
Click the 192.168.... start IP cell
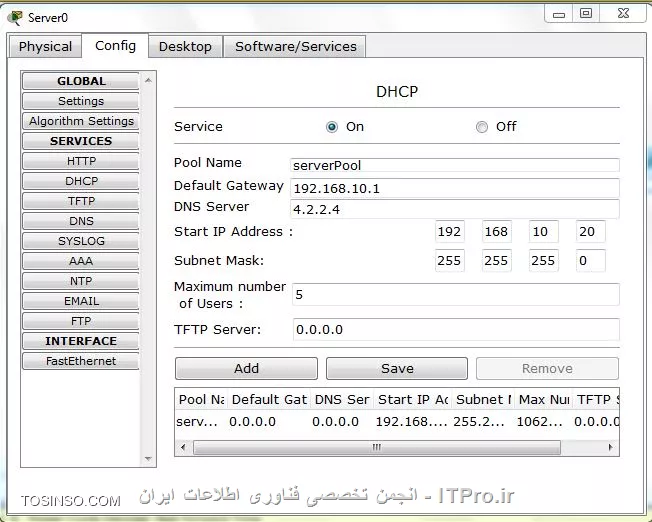412,422
